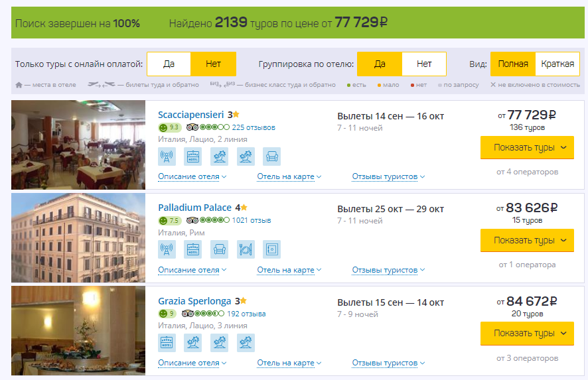Screen dimensions: 588x380
Task: Click the 'от 4 операторов' text
Action: pos(527,172)
